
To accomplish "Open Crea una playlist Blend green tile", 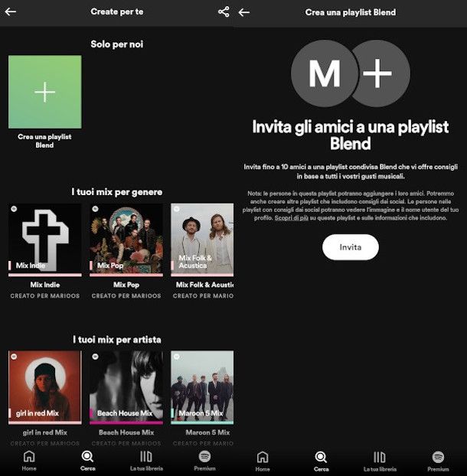I will (45, 92).
